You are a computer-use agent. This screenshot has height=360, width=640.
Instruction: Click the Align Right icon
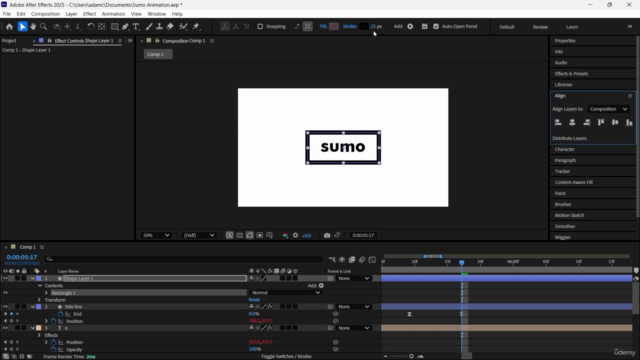pos(587,122)
